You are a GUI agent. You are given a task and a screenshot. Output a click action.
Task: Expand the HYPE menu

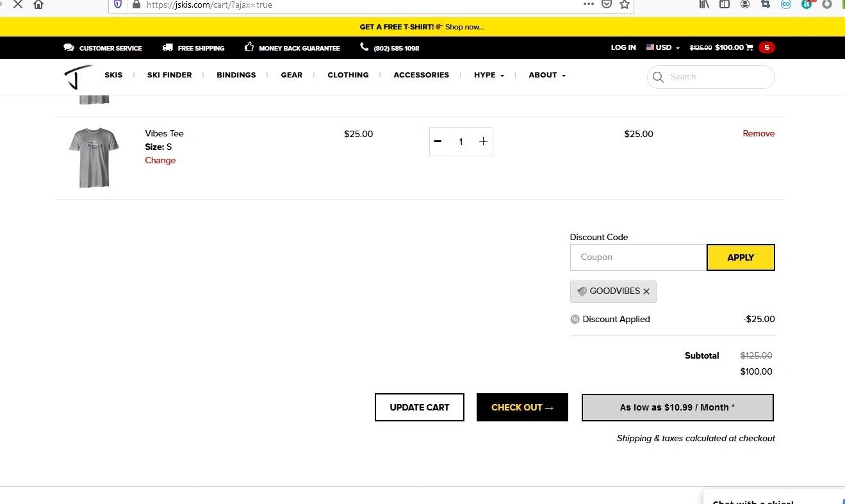click(x=489, y=75)
